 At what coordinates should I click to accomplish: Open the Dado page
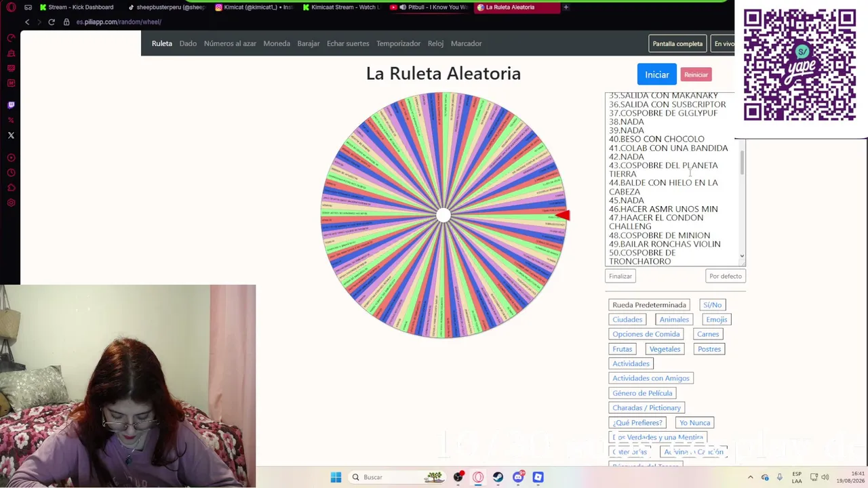[188, 43]
